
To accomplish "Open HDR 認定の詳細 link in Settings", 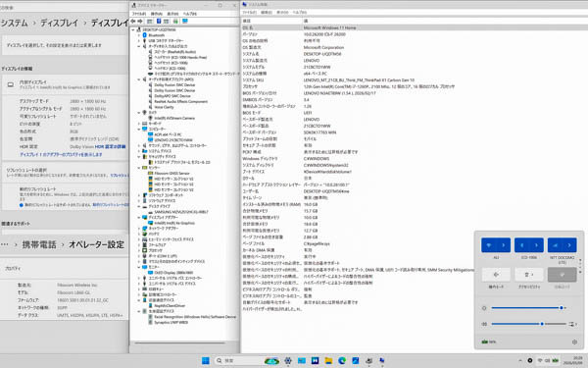I will (x=110, y=147).
